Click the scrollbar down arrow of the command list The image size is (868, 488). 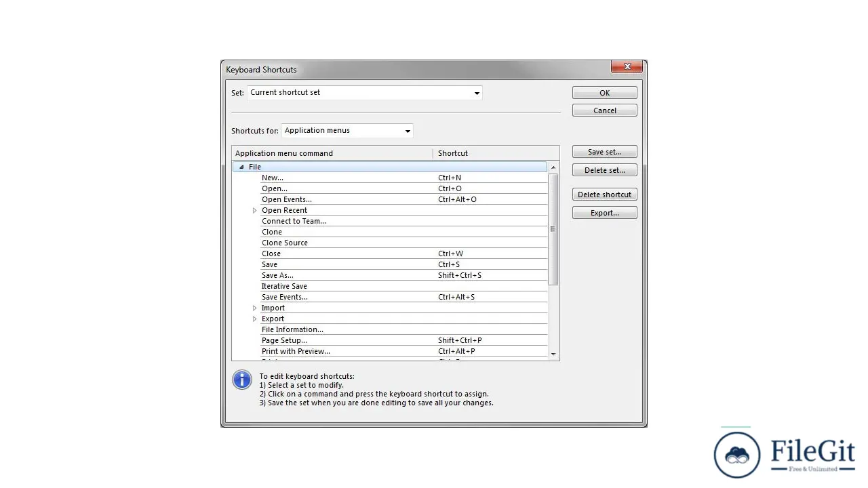[x=553, y=354]
